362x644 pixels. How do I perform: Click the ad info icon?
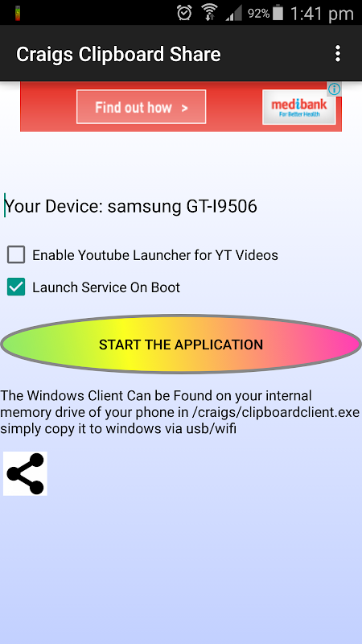coord(335,89)
